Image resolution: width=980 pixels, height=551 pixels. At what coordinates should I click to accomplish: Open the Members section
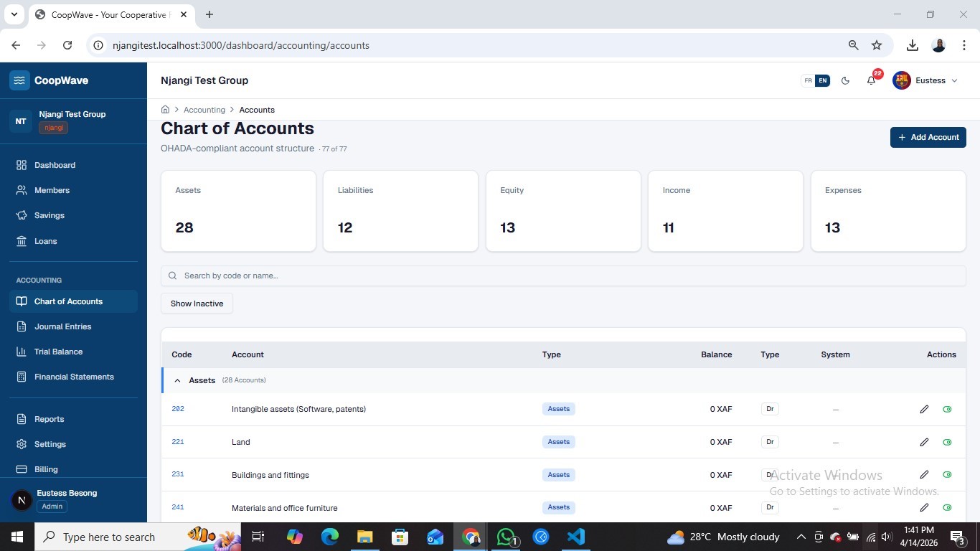click(x=52, y=190)
